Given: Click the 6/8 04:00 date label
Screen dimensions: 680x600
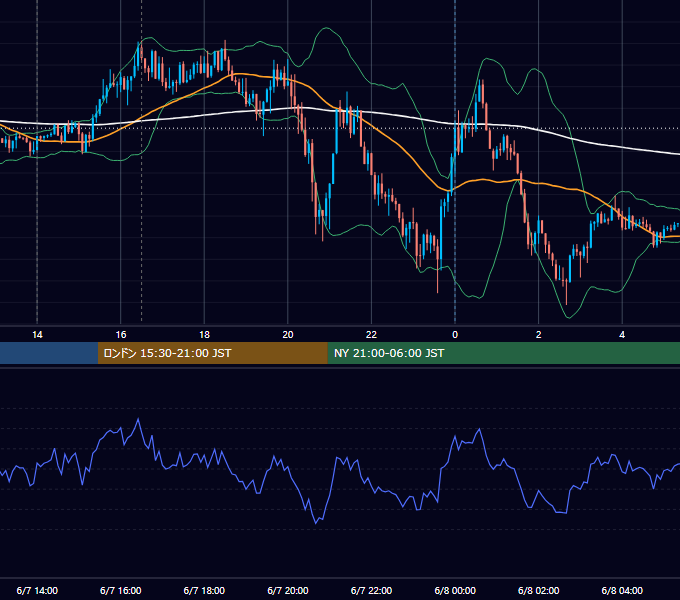Looking at the screenshot, I should [622, 590].
